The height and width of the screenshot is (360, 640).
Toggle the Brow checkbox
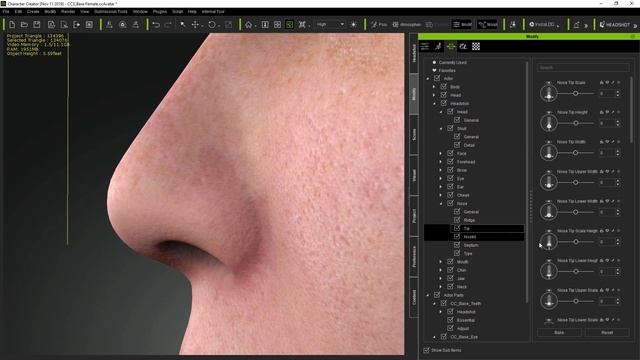450,170
